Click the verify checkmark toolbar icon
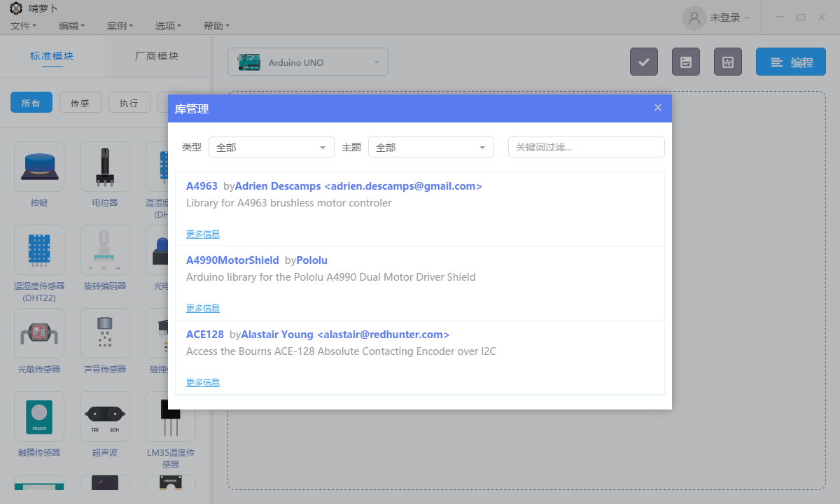 pos(644,62)
